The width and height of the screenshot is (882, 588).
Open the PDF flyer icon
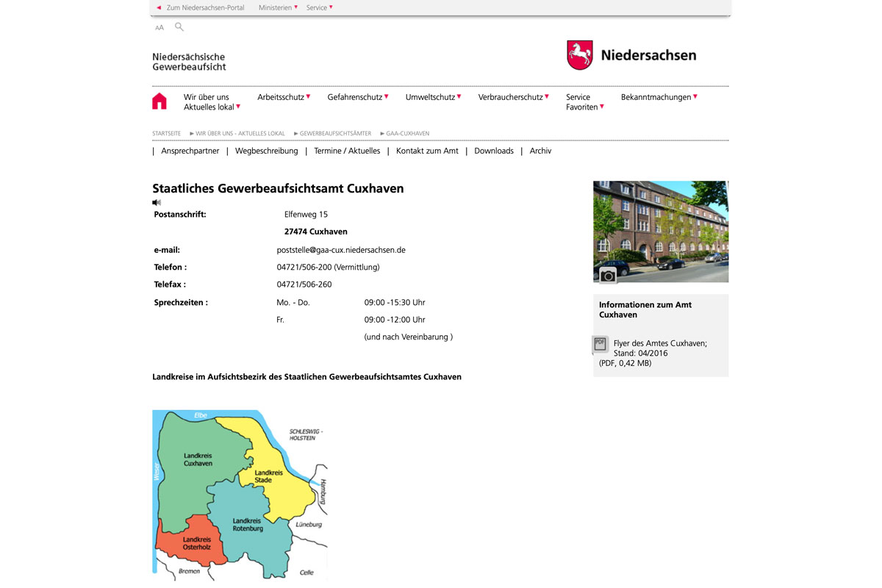600,344
